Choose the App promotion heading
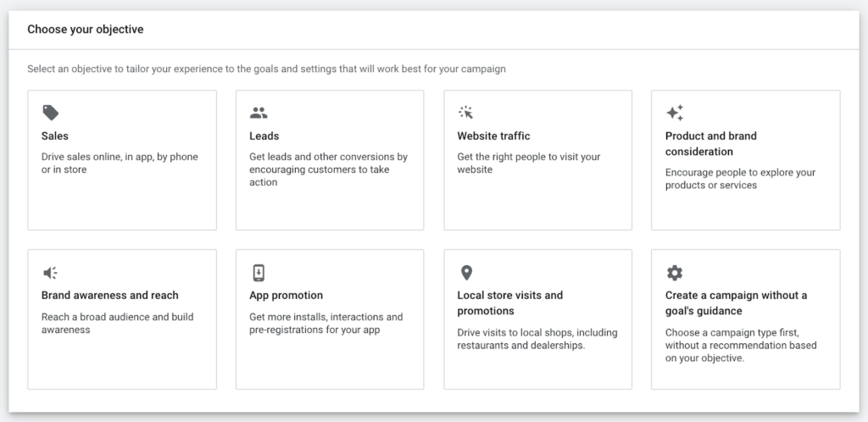Screen dimensions: 868x422 [x=287, y=296]
